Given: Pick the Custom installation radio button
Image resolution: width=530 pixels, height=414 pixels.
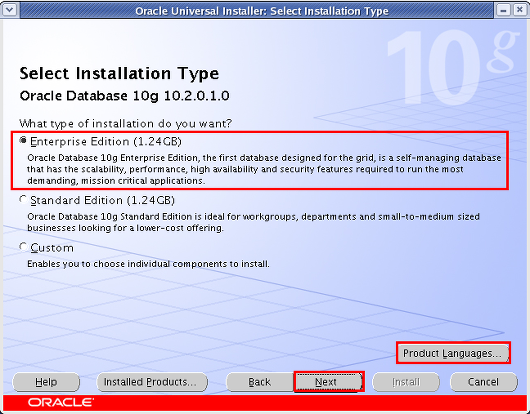Looking at the screenshot, I should (23, 247).
